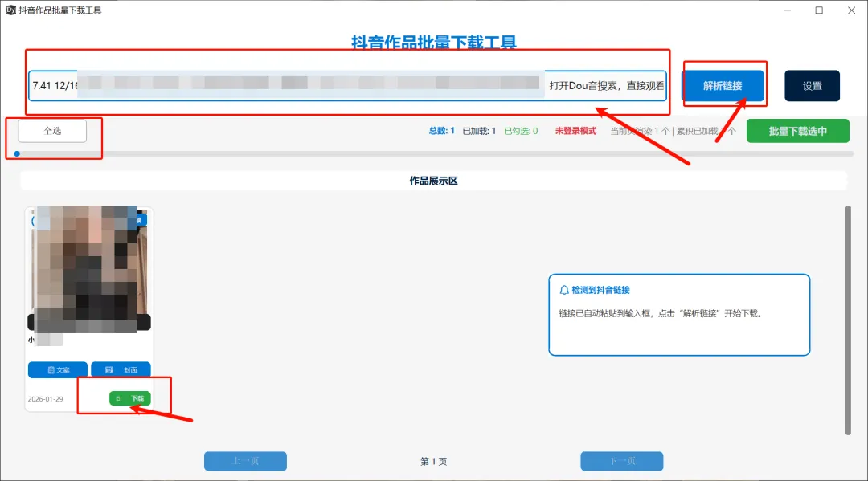Focus the Douyin link input field
The width and height of the screenshot is (868, 481).
coord(347,86)
